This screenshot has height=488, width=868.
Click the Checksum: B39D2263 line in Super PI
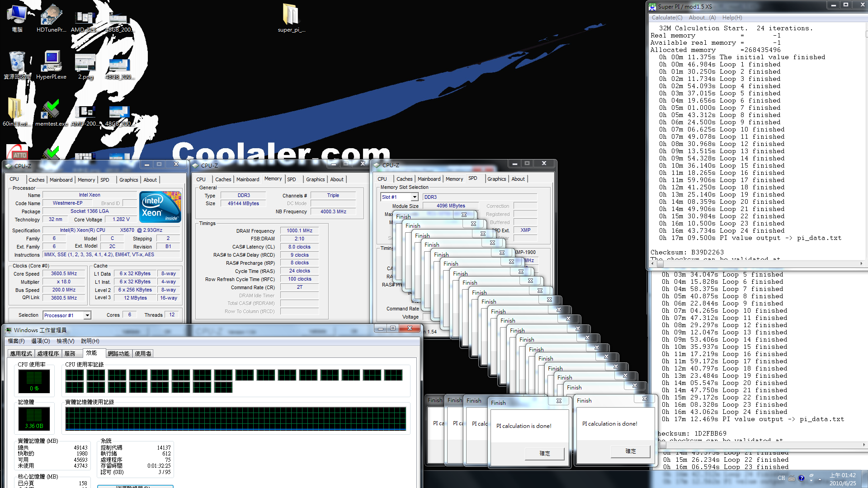point(687,252)
